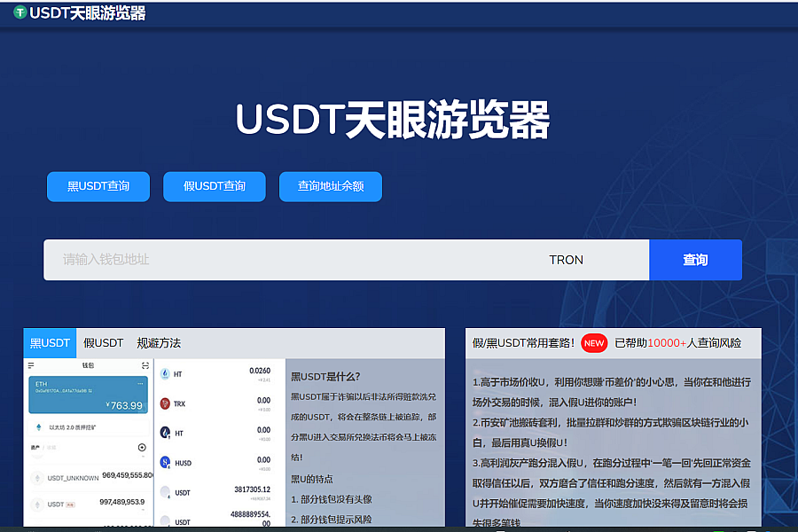Switch to the 假USDT tab
Screen dimensions: 798x532
(104, 343)
